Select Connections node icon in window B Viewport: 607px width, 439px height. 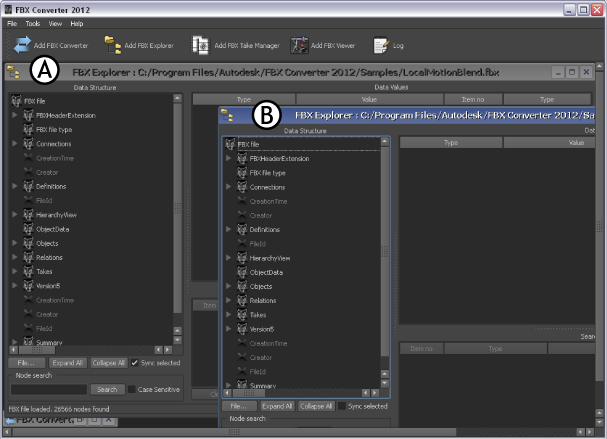point(242,187)
